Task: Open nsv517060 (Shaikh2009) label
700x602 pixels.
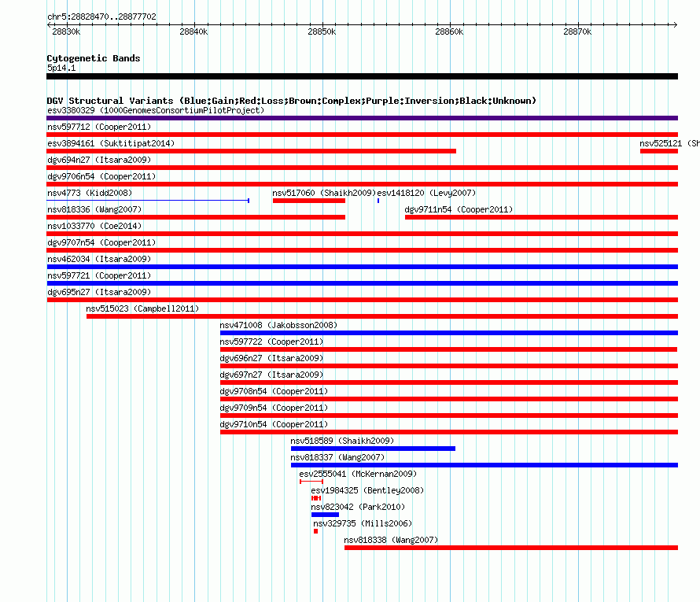Action: pos(324,193)
